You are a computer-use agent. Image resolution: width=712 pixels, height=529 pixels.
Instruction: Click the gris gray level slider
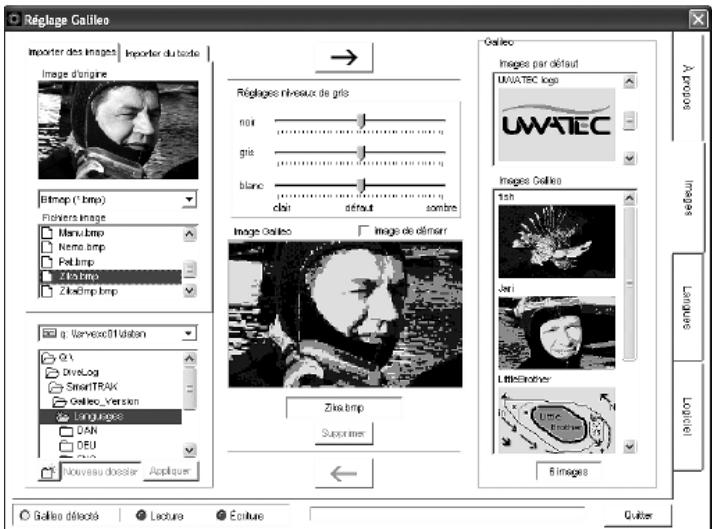[361, 153]
